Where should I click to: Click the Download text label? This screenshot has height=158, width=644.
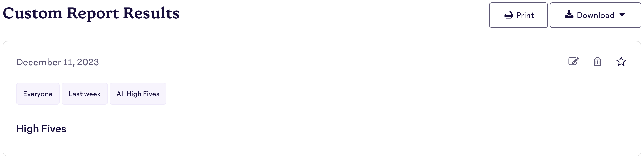coord(595,15)
